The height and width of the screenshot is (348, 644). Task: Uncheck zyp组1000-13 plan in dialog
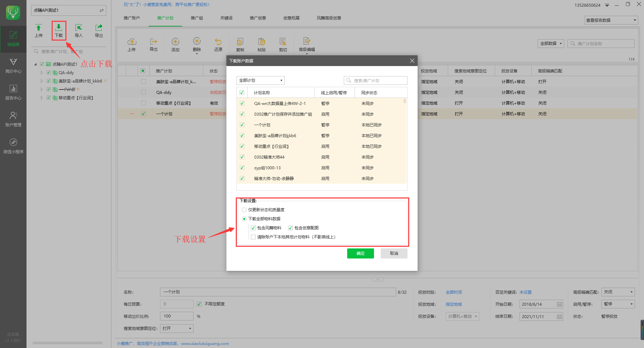coord(242,168)
